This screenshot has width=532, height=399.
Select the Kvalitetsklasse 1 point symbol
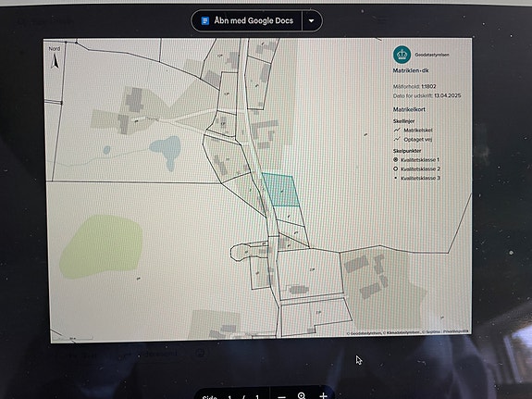click(395, 159)
